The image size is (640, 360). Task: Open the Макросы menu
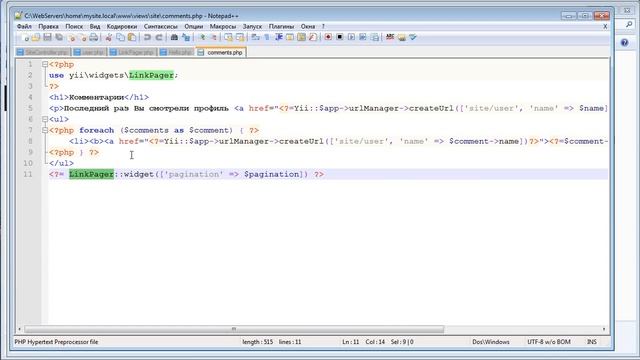[222, 27]
